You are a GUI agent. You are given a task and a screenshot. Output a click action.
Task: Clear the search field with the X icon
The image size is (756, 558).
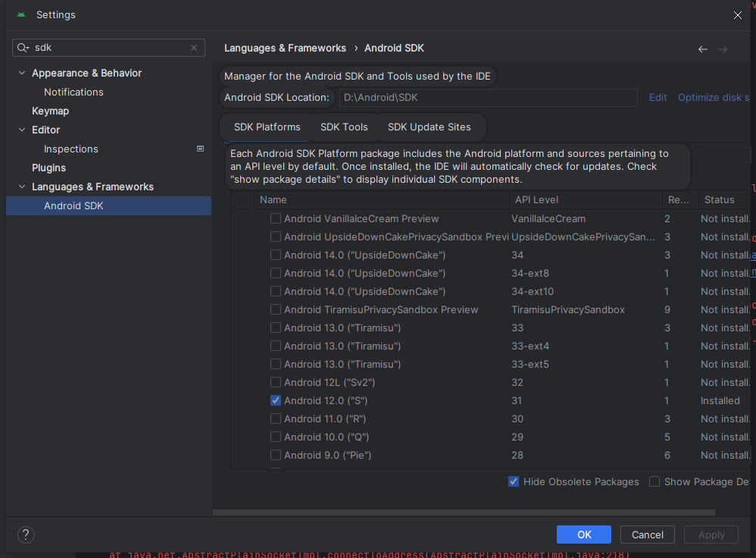pyautogui.click(x=194, y=48)
